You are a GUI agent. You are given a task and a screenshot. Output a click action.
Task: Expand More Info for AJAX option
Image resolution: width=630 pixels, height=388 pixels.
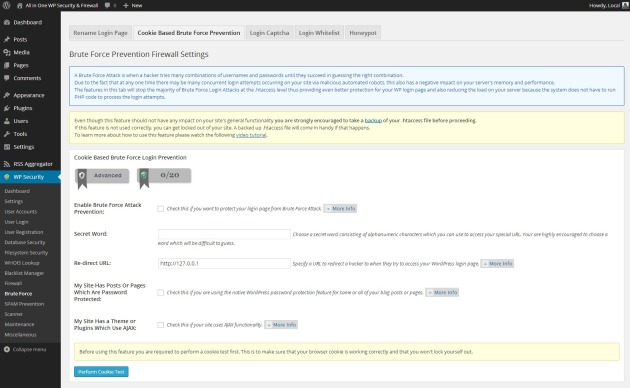281,325
